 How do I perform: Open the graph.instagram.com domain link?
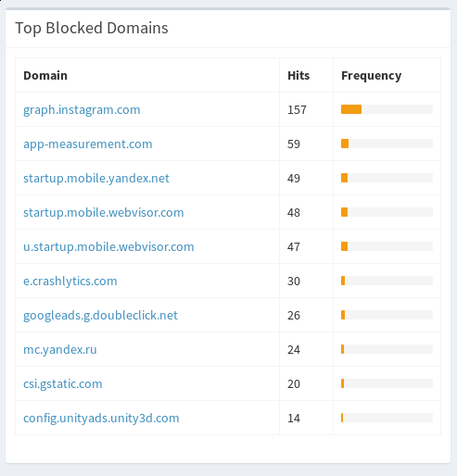(x=82, y=110)
